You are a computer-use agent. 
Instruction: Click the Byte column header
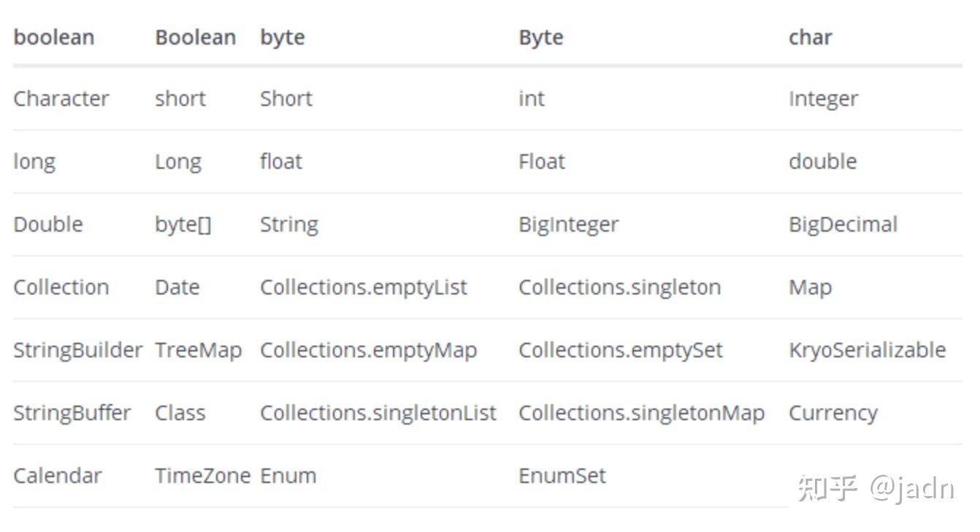tap(540, 37)
